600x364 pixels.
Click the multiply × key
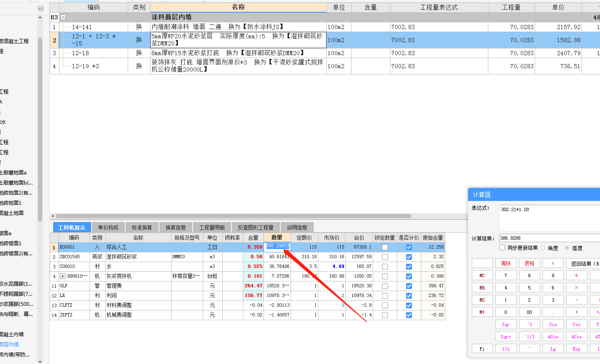pos(577,288)
